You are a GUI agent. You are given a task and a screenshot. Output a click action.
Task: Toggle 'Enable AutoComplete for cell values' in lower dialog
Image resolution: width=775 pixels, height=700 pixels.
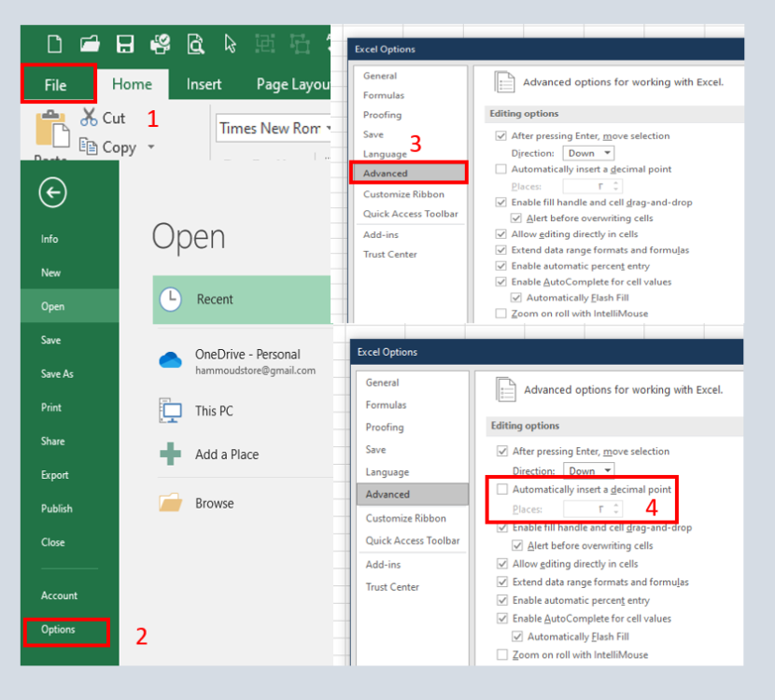(502, 619)
